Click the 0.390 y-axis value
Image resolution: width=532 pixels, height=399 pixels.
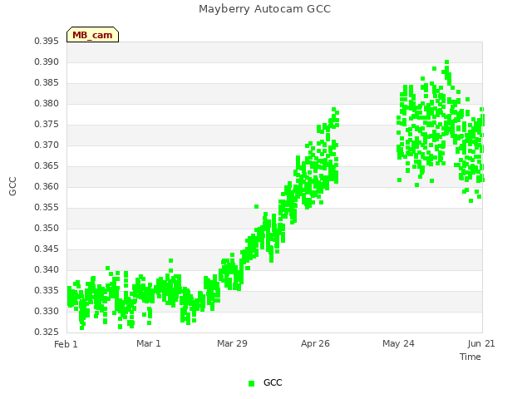click(47, 62)
